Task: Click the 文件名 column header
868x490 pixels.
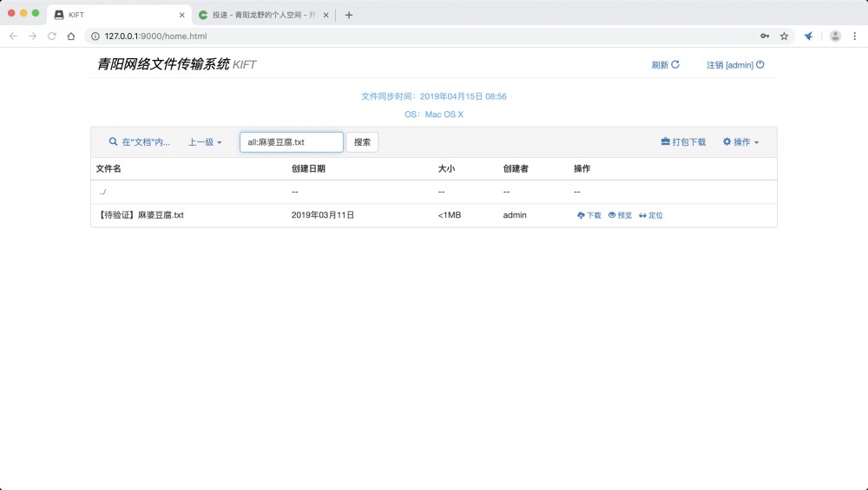Action: (108, 168)
